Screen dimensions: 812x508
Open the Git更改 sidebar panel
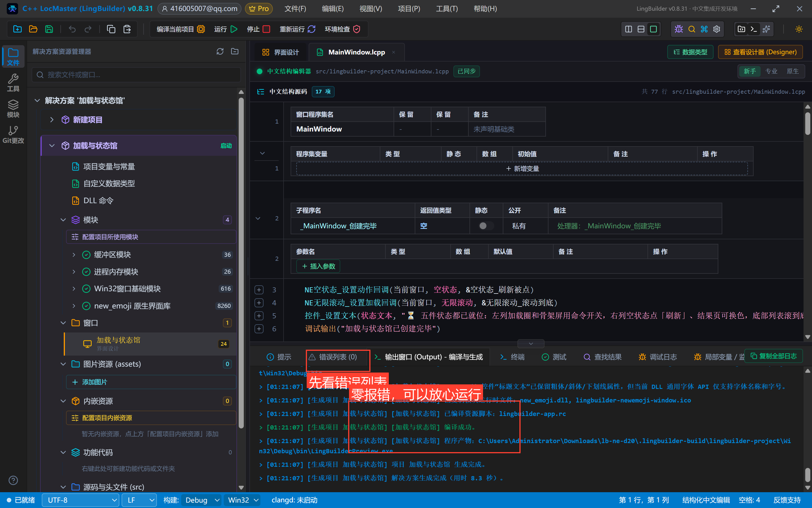click(13, 135)
